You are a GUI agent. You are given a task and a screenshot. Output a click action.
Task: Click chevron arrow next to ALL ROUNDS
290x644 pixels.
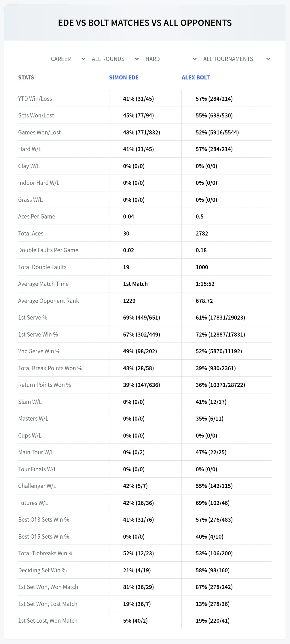[137, 59]
